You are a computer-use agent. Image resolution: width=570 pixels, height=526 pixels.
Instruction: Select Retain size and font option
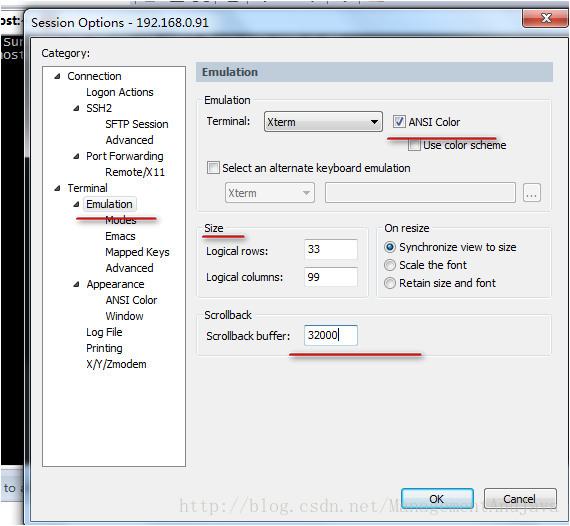tap(390, 283)
